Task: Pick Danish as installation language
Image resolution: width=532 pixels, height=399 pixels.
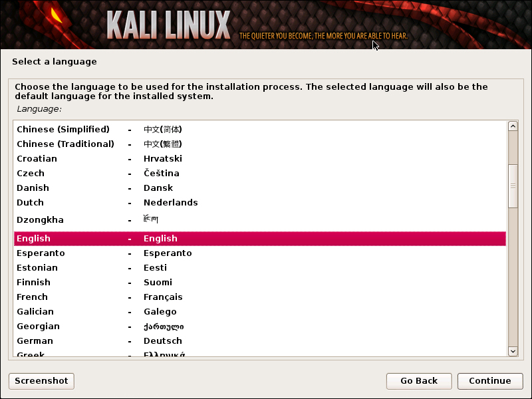Action: point(260,188)
